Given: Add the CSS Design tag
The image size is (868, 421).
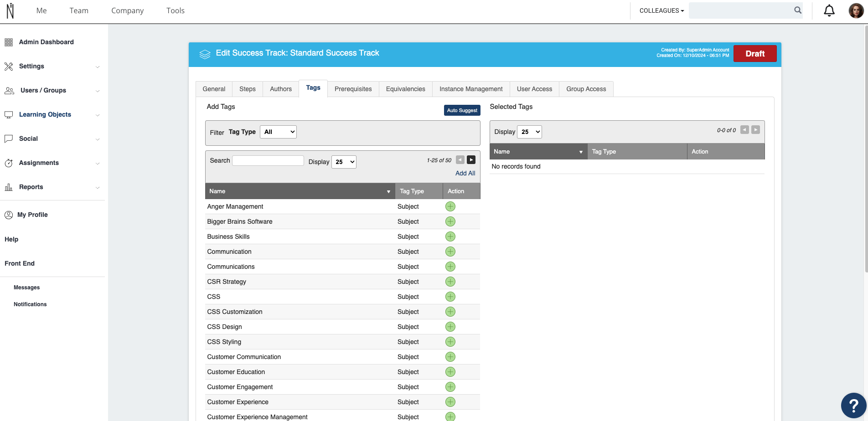Looking at the screenshot, I should tap(450, 327).
